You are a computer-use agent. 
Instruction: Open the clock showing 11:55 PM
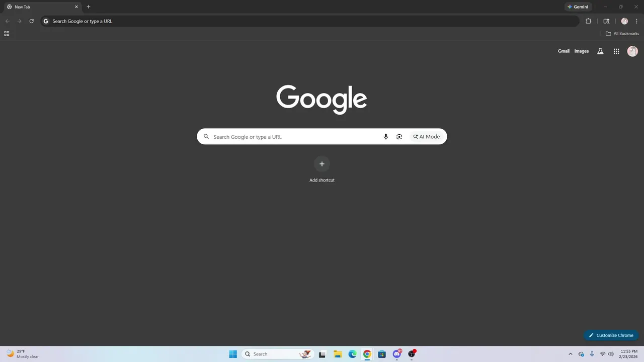[x=629, y=354]
